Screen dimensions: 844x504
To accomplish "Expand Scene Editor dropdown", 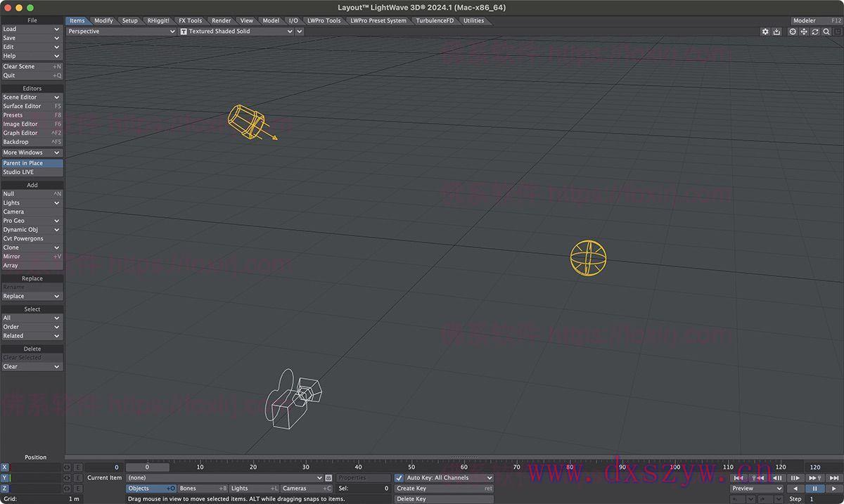I will 32,97.
